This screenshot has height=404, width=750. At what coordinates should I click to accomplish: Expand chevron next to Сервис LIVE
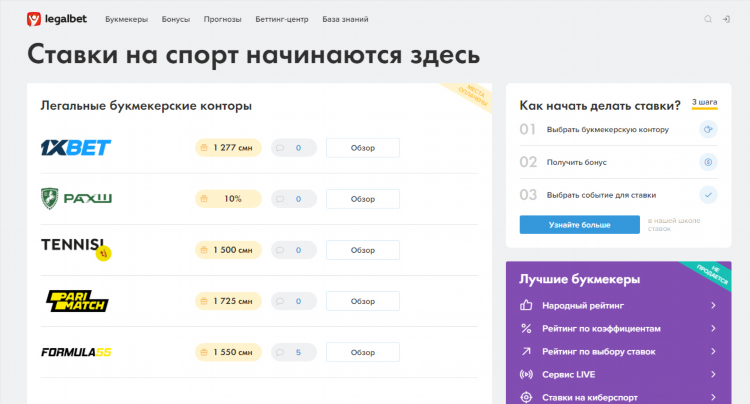(713, 374)
